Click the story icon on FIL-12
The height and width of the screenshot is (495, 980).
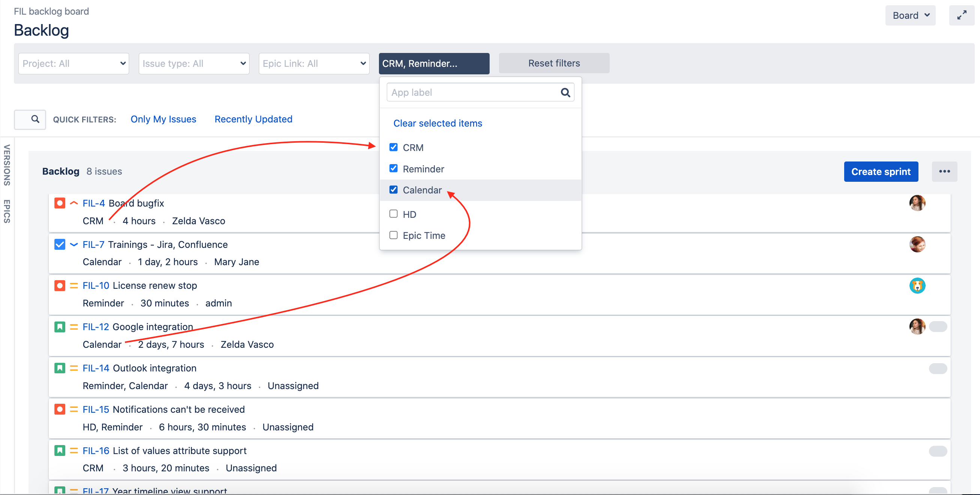coord(60,327)
